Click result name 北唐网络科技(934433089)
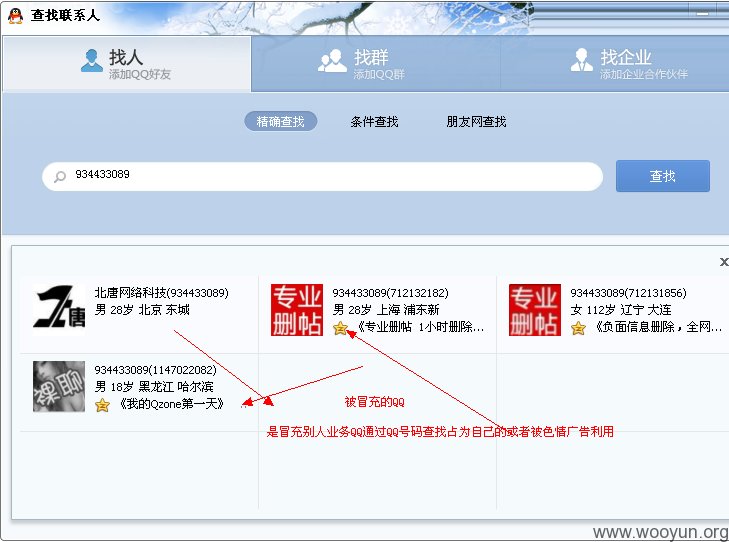The height and width of the screenshot is (542, 729). (x=162, y=293)
